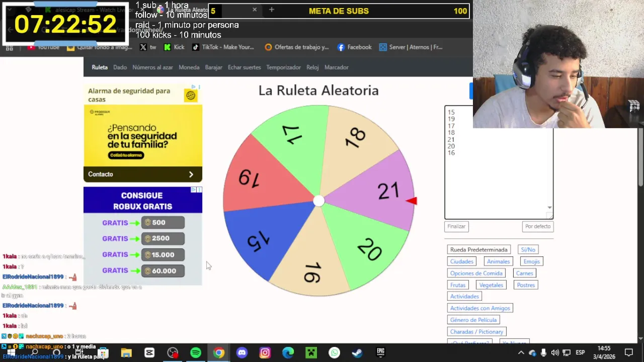644x362 pixels.
Task: Open the Dado nav item
Action: coord(120,67)
